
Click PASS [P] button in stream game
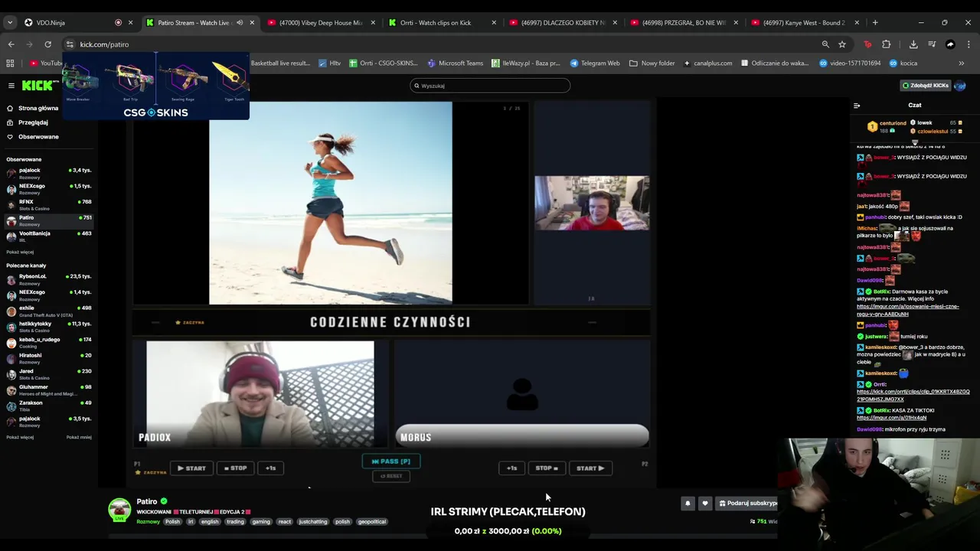[x=391, y=461]
